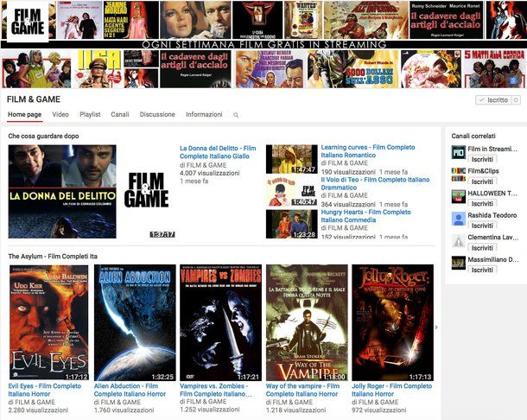Open Learning curves film title link

point(368,151)
